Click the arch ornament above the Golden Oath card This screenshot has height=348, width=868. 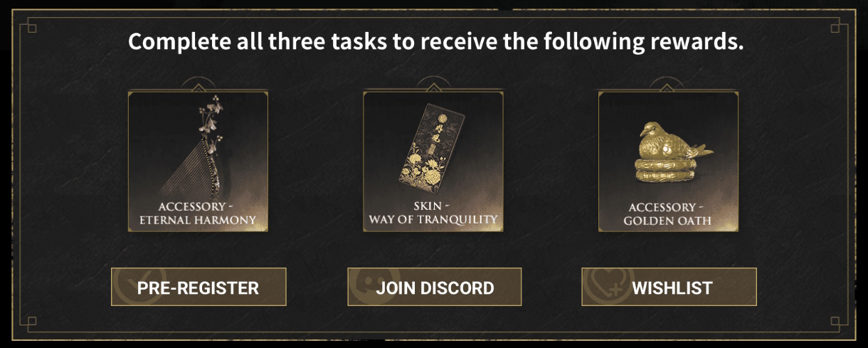pos(668,83)
